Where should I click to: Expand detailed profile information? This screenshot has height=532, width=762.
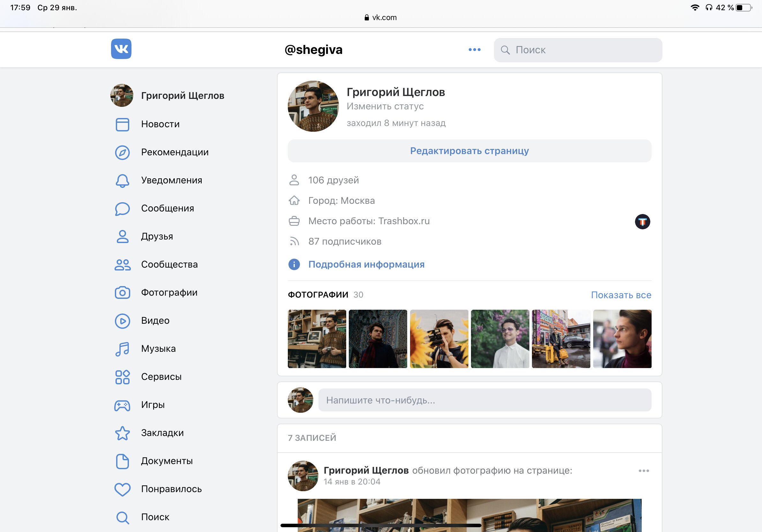pos(366,264)
